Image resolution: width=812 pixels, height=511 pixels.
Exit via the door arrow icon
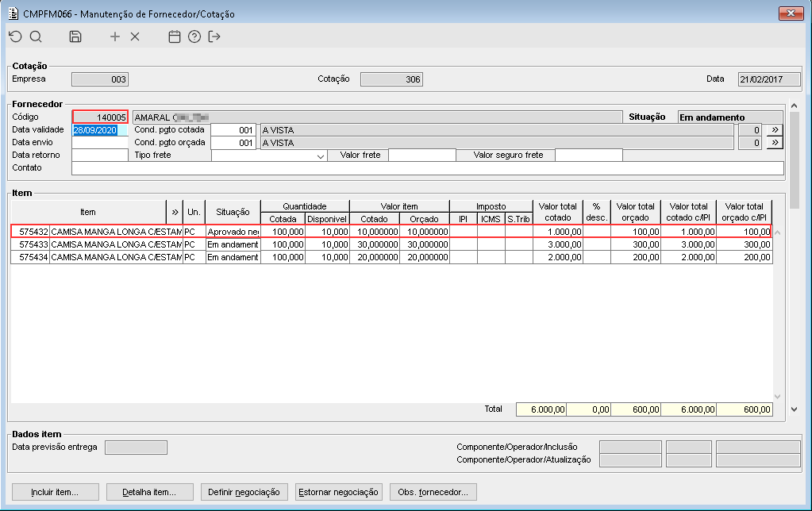point(214,36)
